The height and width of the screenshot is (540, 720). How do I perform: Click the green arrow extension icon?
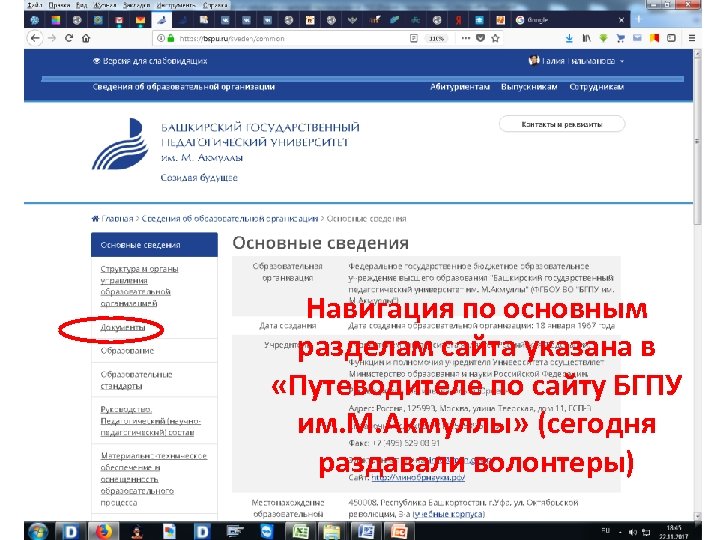tap(603, 39)
